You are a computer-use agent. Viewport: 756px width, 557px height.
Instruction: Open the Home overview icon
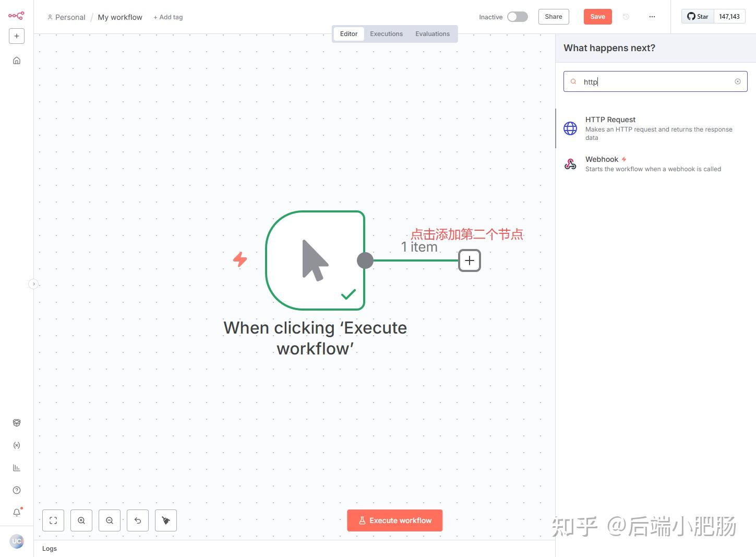tap(17, 61)
